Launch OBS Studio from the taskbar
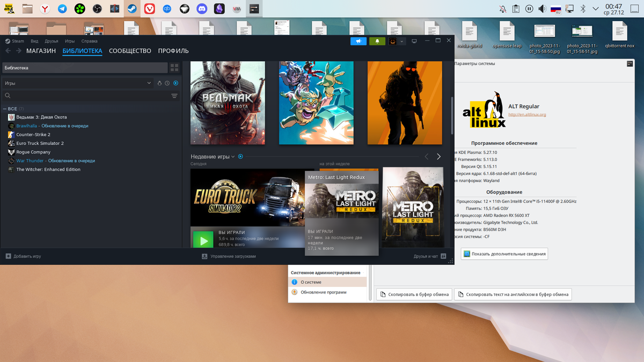Image resolution: width=644 pixels, height=362 pixels. coord(97,9)
